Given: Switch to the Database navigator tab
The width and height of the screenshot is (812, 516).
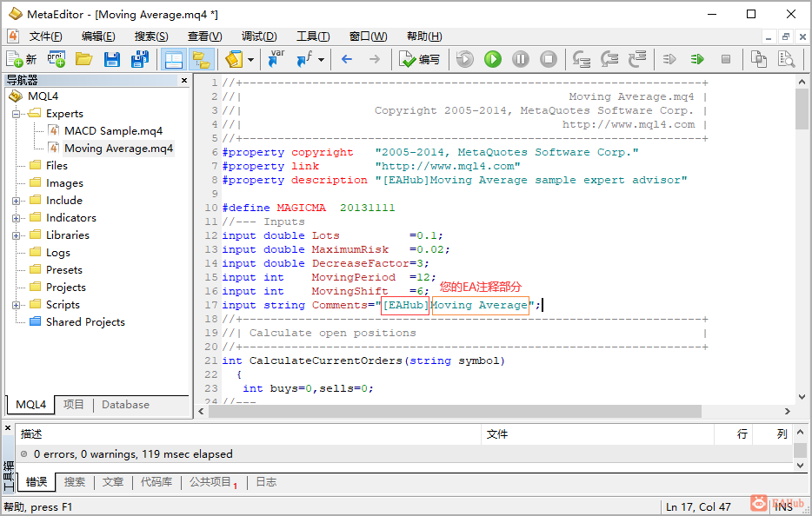Looking at the screenshot, I should click(125, 405).
